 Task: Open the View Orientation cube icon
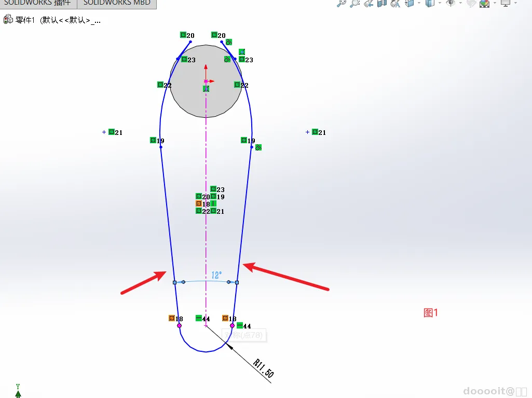[x=410, y=3]
